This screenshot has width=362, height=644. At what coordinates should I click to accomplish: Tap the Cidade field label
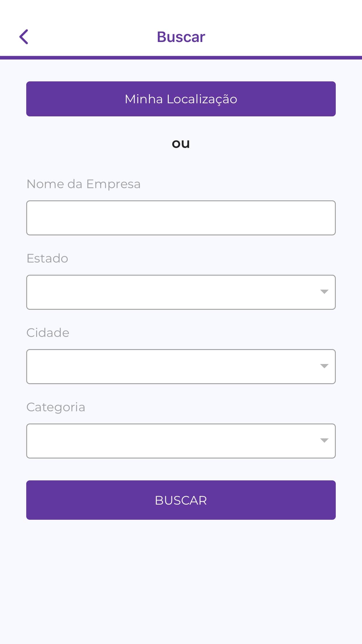pos(48,333)
